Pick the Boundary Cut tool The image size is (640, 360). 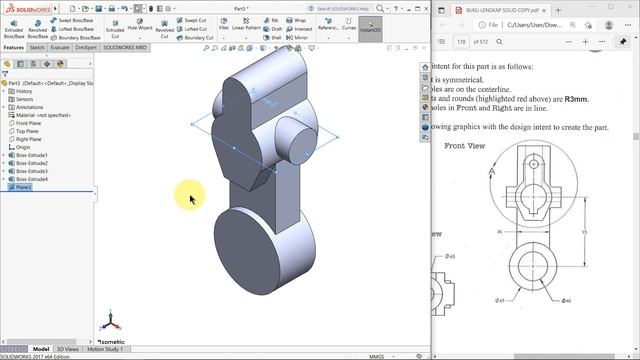pos(195,38)
